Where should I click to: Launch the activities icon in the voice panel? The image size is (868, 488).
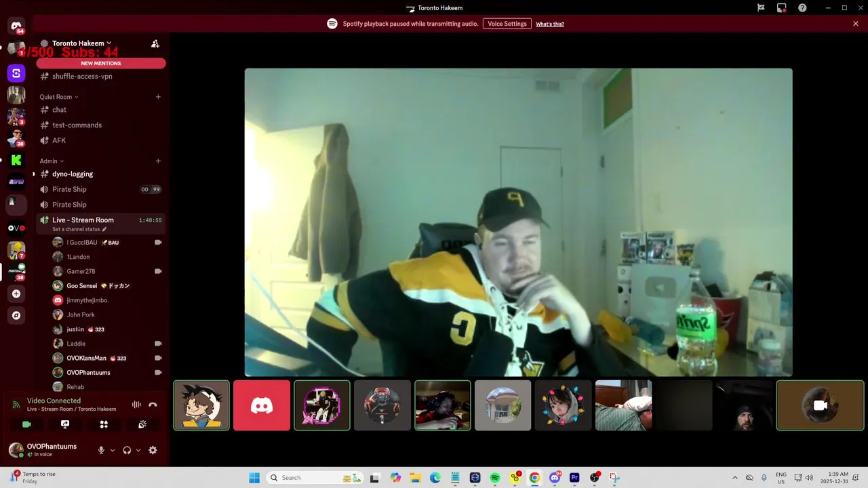pyautogui.click(x=104, y=424)
